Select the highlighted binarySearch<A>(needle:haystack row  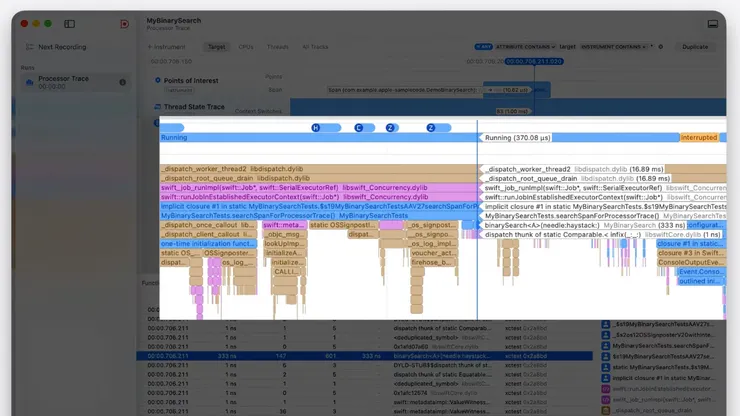(x=364, y=356)
